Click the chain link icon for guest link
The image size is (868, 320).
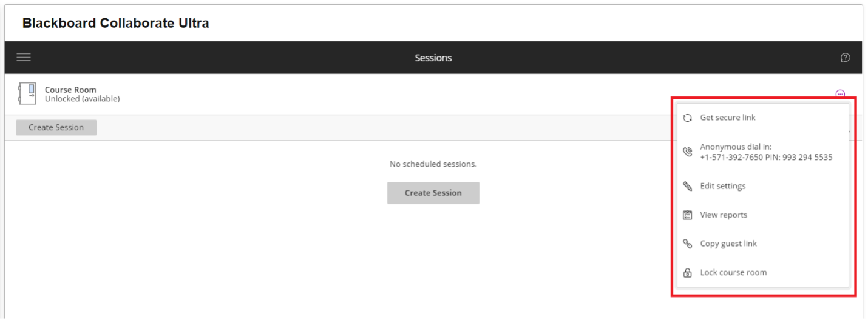click(688, 244)
